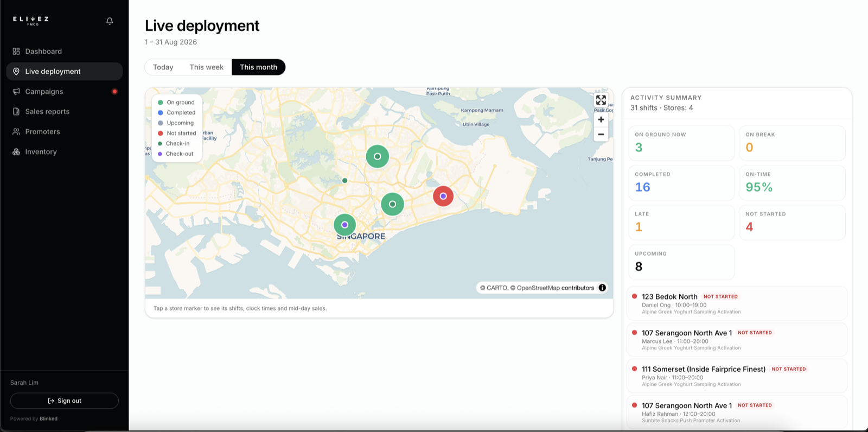Open the Promoters section
This screenshot has width=868, height=432.
(x=64, y=131)
